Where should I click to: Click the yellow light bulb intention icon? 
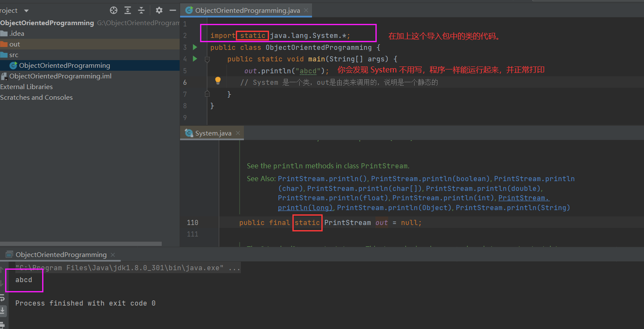[218, 80]
